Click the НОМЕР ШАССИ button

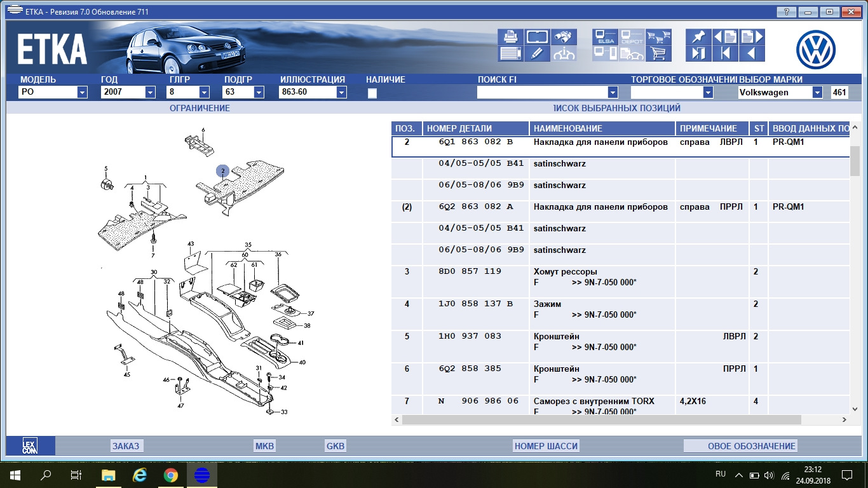pyautogui.click(x=546, y=446)
